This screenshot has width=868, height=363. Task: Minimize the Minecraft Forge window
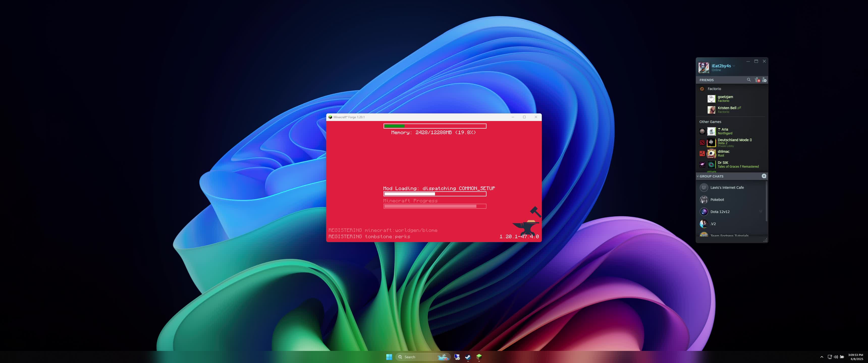tap(513, 117)
